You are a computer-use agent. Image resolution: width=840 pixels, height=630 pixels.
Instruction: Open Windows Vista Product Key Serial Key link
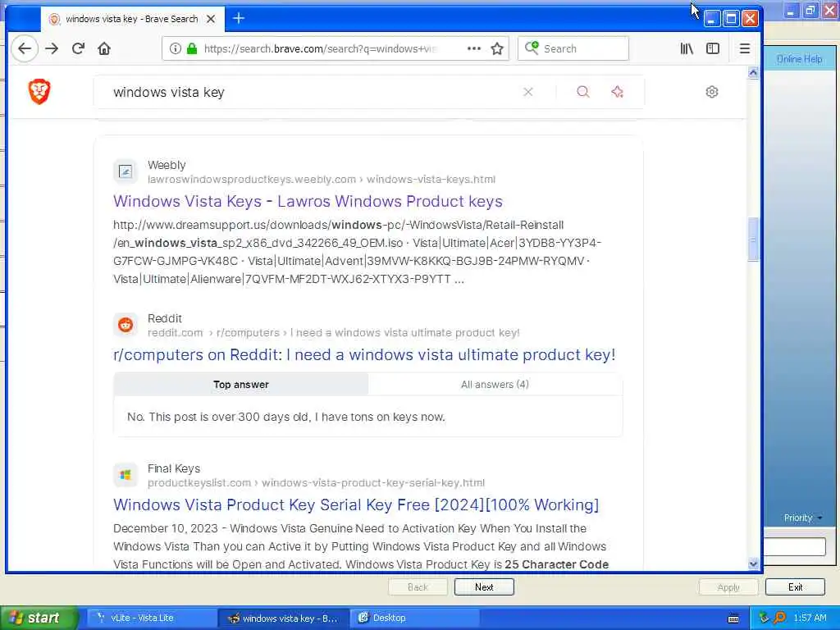356,504
